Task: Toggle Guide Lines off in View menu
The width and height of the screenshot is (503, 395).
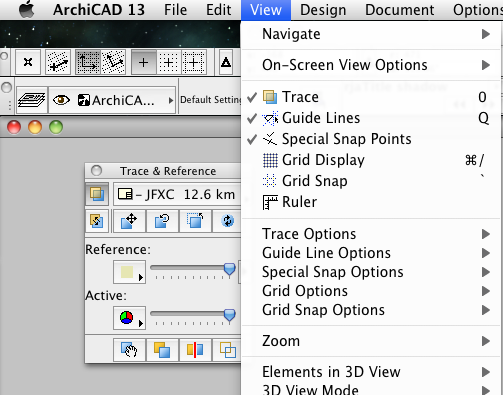Action: click(x=371, y=118)
